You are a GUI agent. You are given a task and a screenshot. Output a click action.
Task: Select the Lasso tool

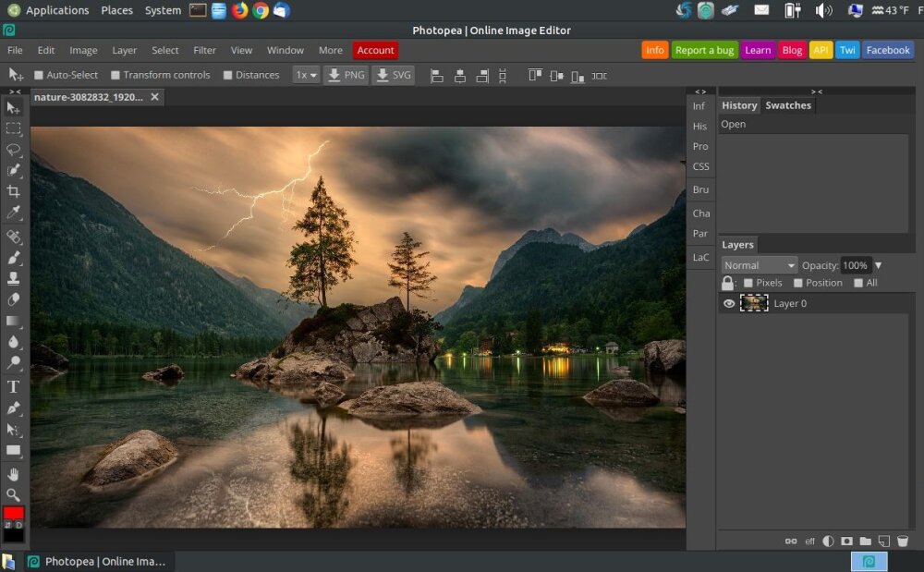13,150
